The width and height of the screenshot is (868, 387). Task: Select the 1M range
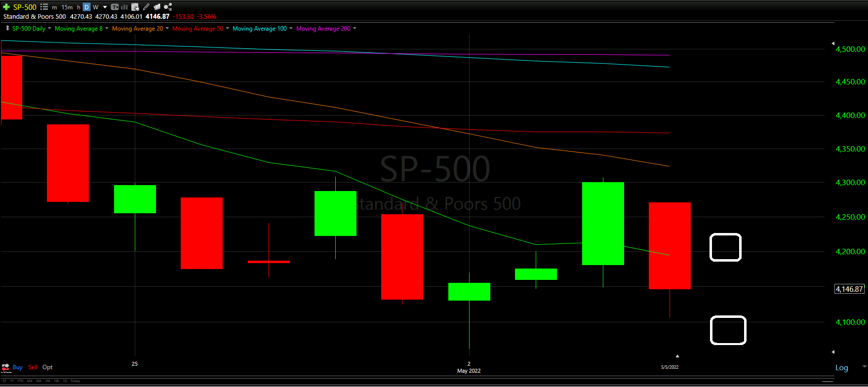click(47, 381)
